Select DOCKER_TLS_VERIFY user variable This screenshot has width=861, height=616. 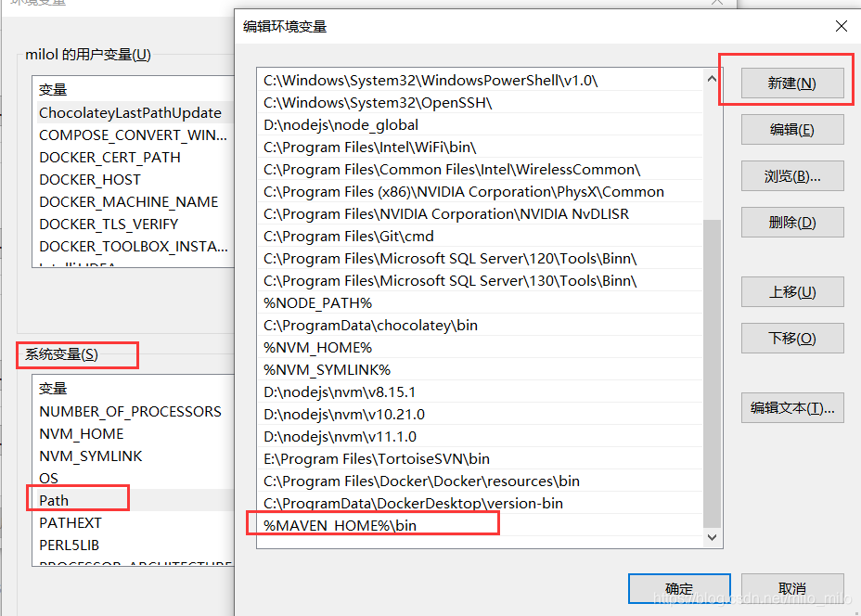(134, 224)
